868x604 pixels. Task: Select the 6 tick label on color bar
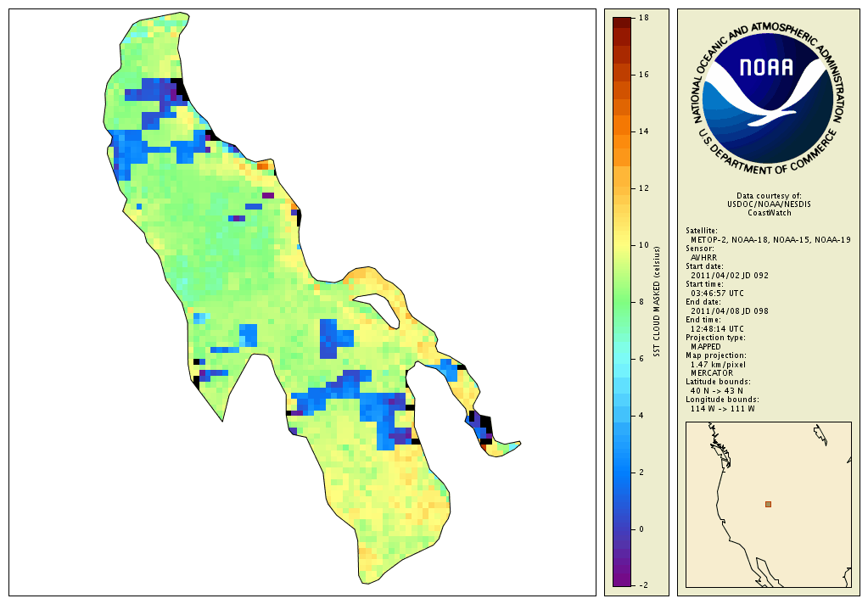pyautogui.click(x=641, y=359)
